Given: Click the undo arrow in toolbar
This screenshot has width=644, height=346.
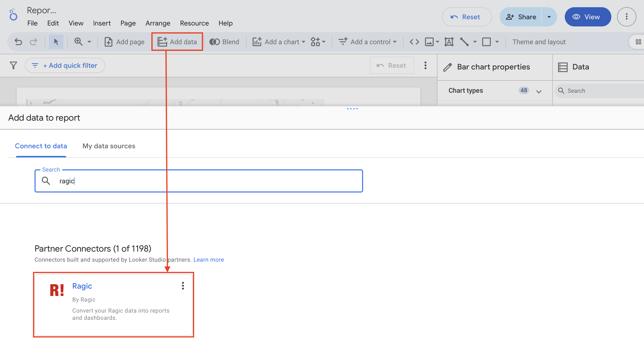Looking at the screenshot, I should coord(18,42).
